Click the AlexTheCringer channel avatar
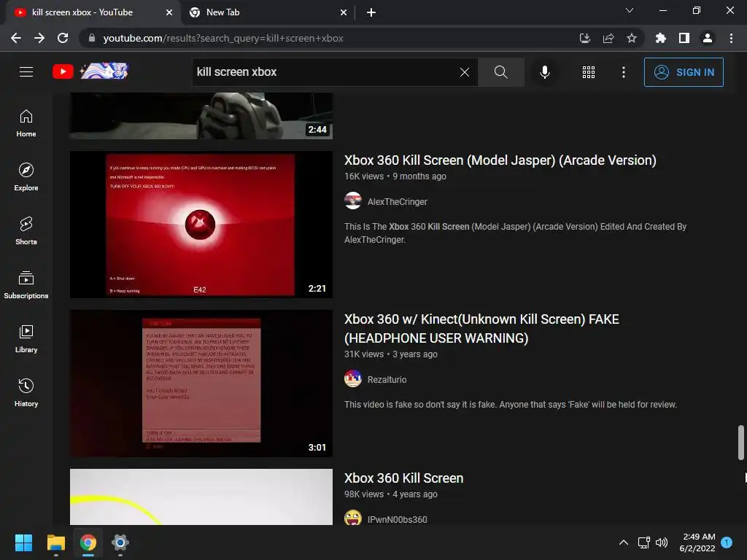 (x=353, y=201)
